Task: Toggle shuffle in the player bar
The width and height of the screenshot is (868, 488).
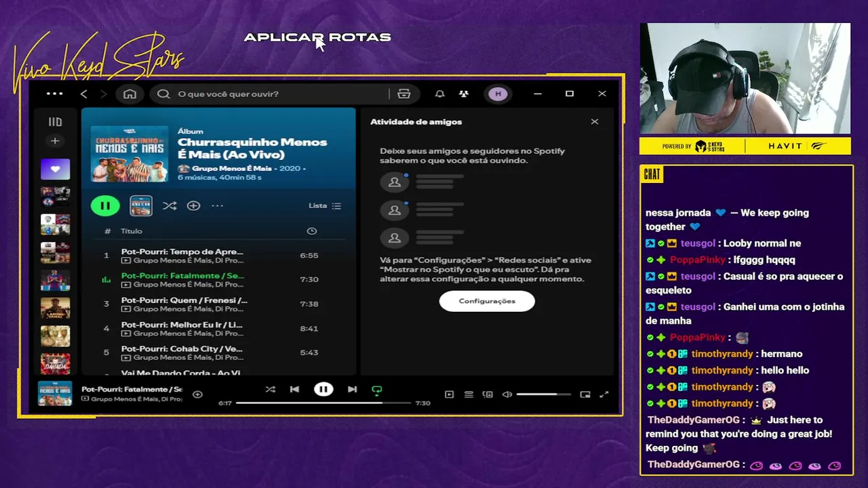Action: click(271, 389)
